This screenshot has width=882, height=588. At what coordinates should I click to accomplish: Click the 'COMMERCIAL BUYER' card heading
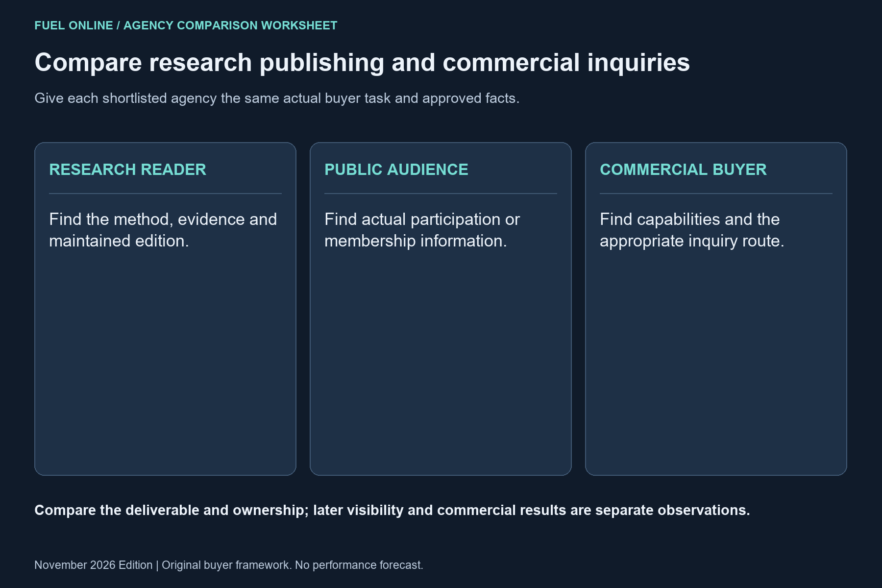(x=683, y=170)
